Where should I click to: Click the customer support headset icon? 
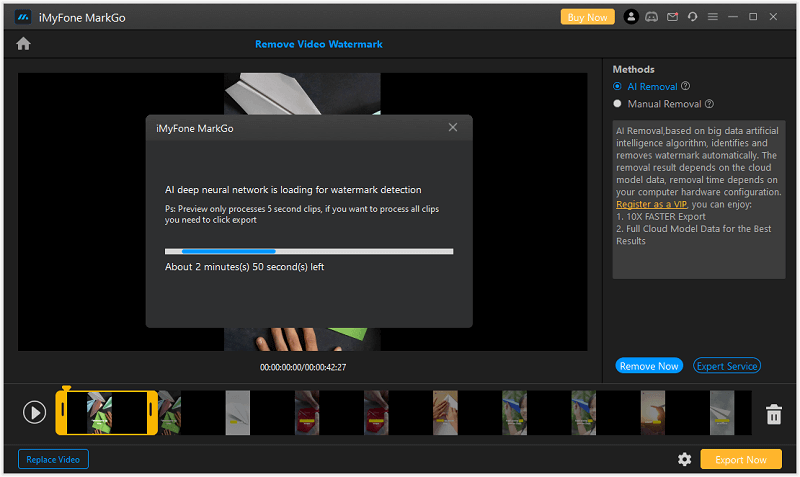[692, 17]
